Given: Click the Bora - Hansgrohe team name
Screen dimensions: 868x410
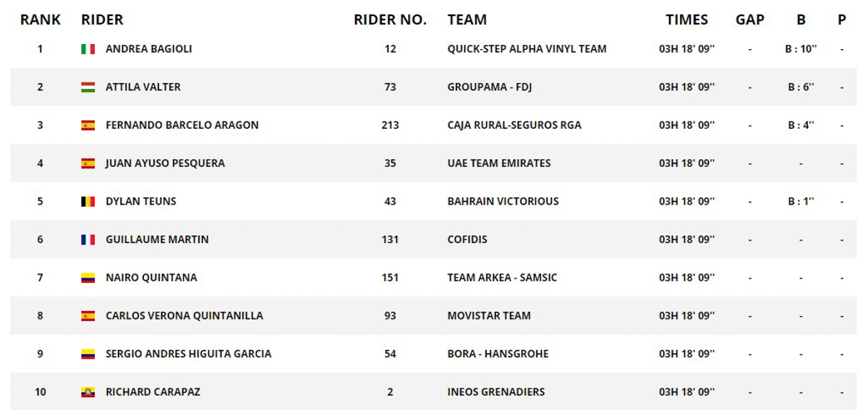Looking at the screenshot, I should (x=498, y=354).
